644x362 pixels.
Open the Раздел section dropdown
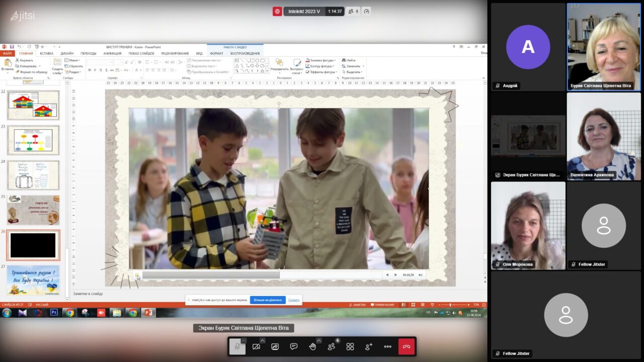pos(73,72)
